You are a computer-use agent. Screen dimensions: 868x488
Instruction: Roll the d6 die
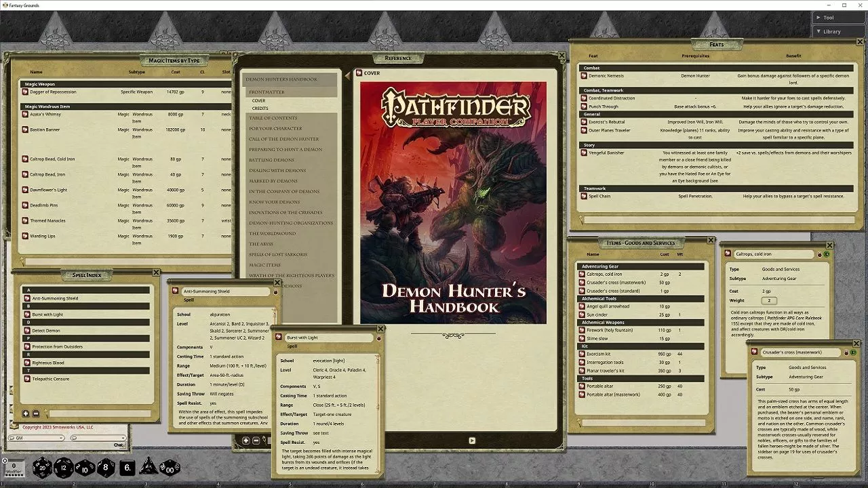(127, 468)
